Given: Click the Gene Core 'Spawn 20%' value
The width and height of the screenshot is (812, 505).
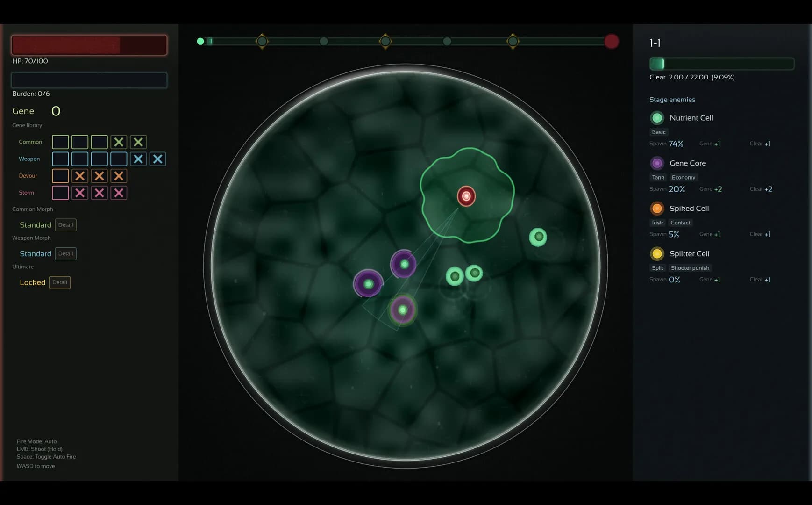Looking at the screenshot, I should (x=677, y=189).
